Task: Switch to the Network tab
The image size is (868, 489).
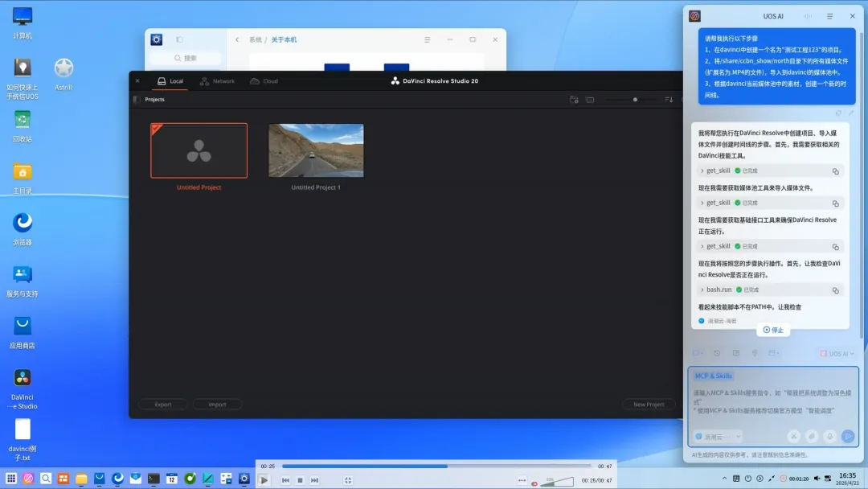Action: click(217, 81)
